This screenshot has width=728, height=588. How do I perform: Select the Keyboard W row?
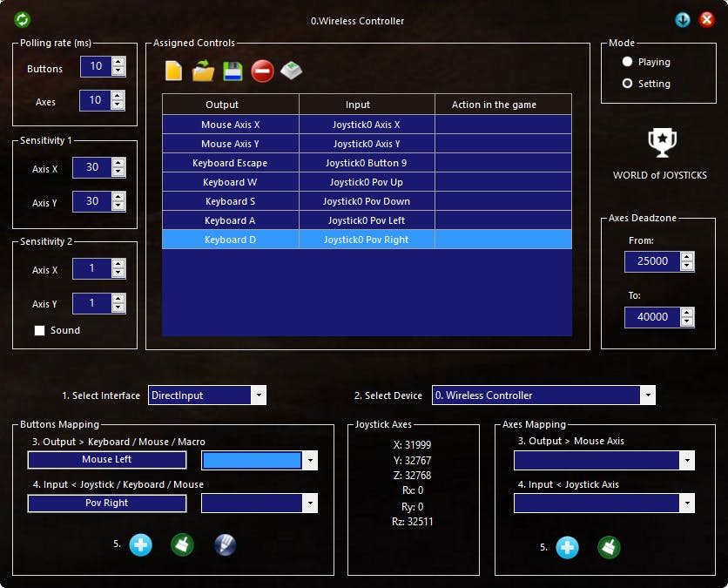point(367,182)
